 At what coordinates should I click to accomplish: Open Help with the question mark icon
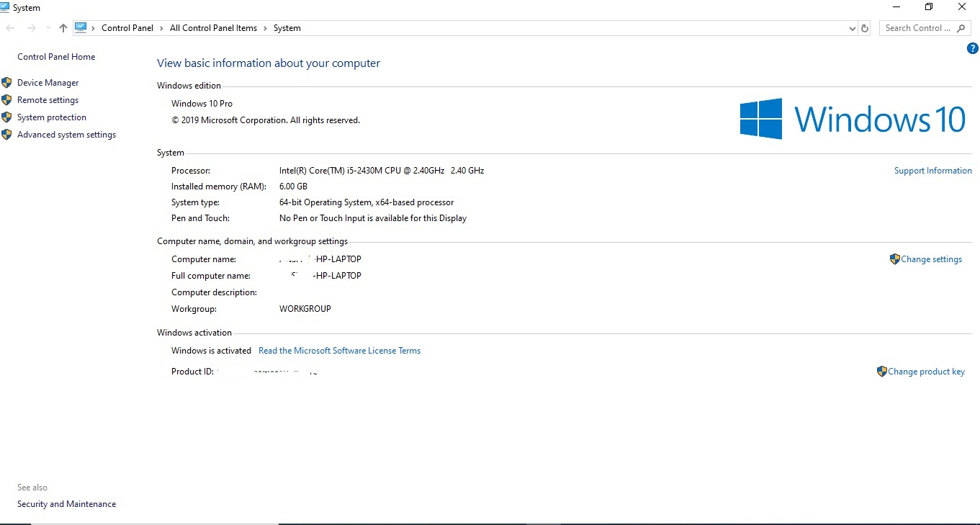click(x=973, y=48)
